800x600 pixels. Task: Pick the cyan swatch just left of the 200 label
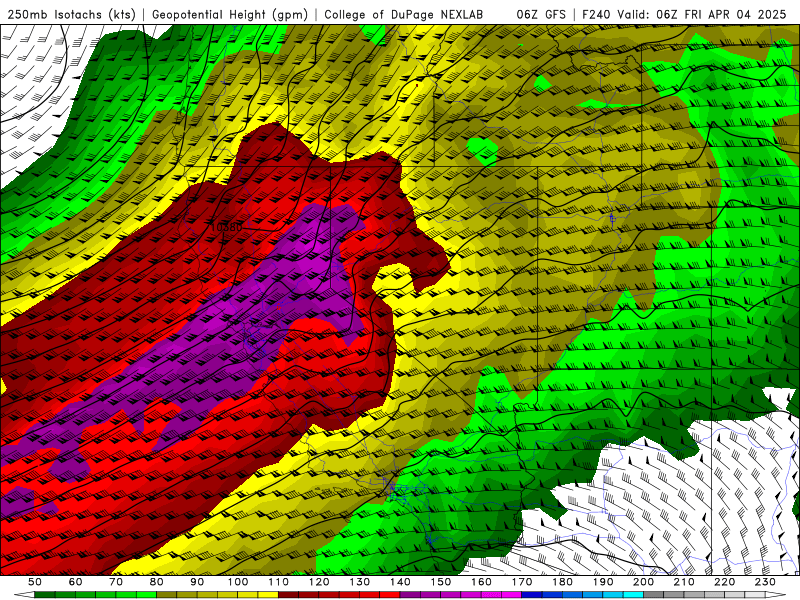click(x=633, y=595)
